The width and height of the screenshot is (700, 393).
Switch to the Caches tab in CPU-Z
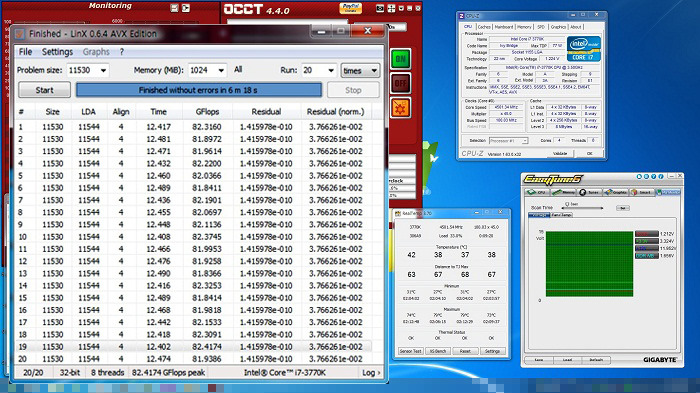tap(484, 27)
